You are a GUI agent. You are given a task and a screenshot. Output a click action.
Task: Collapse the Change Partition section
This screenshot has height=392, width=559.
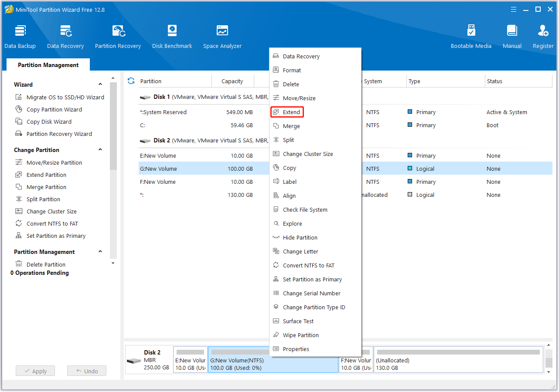[x=100, y=150]
